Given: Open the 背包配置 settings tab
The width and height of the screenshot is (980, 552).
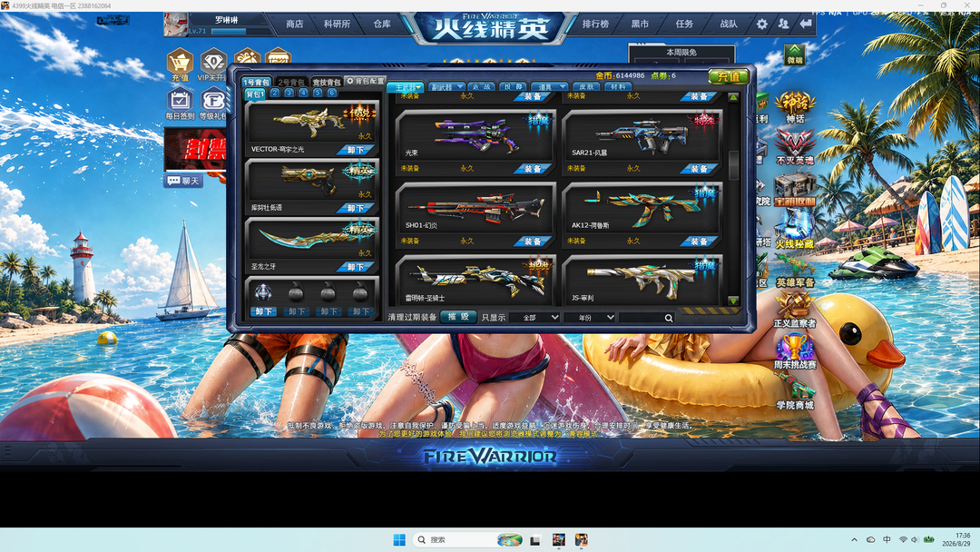Looking at the screenshot, I should pos(366,81).
